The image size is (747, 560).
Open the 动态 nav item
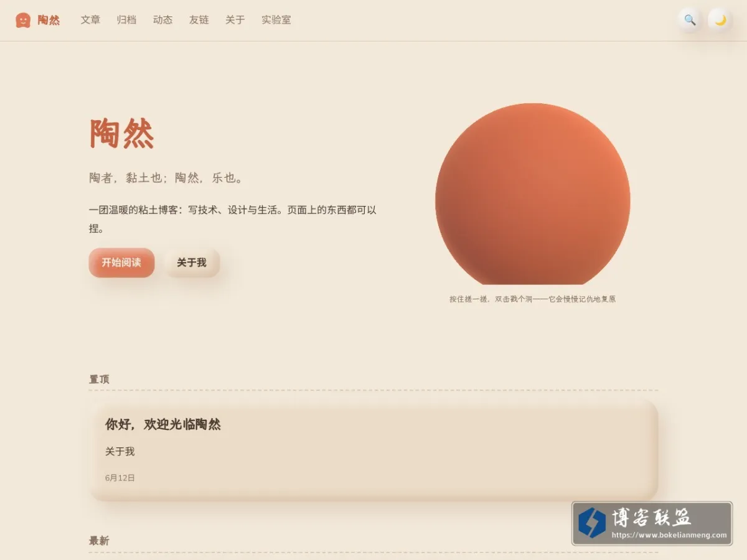point(162,20)
